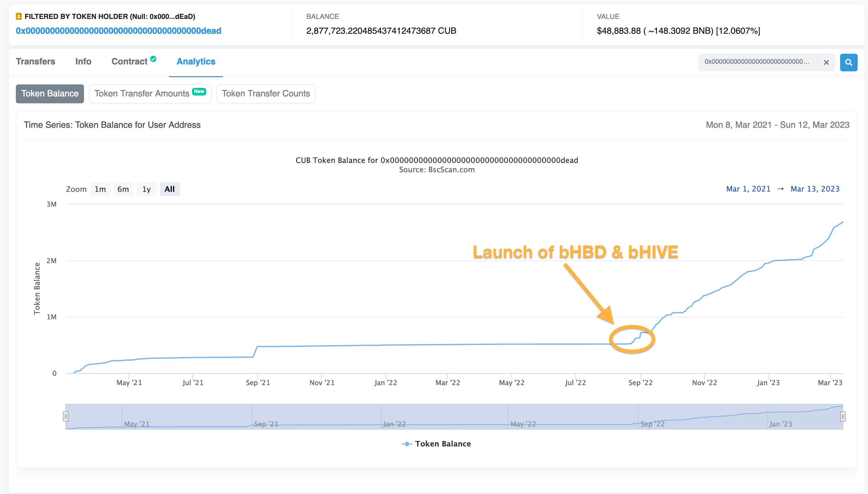Click the Jan '23 x-axis label

(x=768, y=382)
